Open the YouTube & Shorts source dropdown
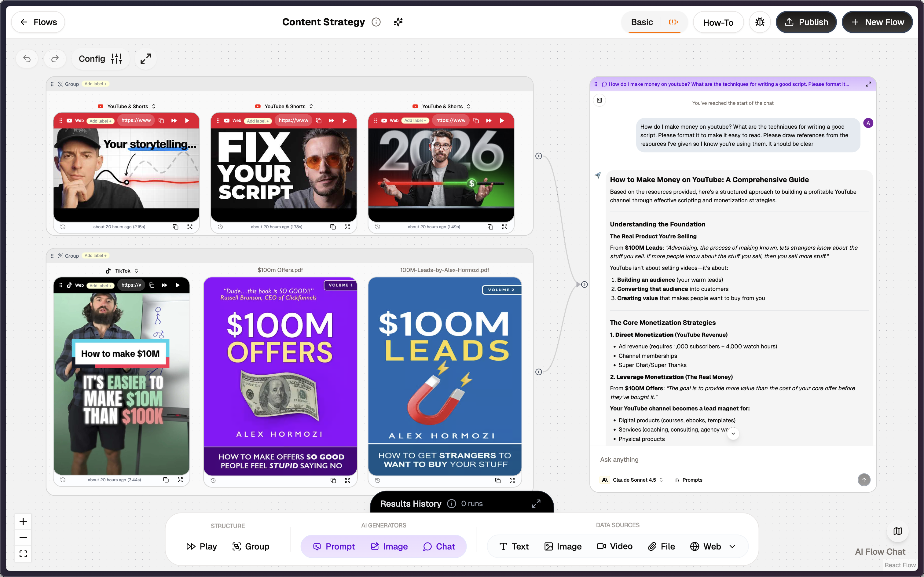The height and width of the screenshot is (577, 924). point(155,106)
